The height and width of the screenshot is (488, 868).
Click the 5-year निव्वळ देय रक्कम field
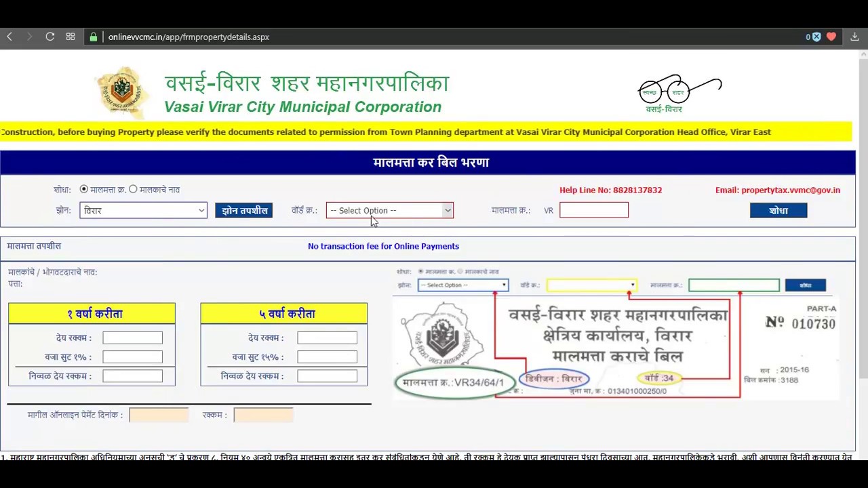pyautogui.click(x=327, y=375)
